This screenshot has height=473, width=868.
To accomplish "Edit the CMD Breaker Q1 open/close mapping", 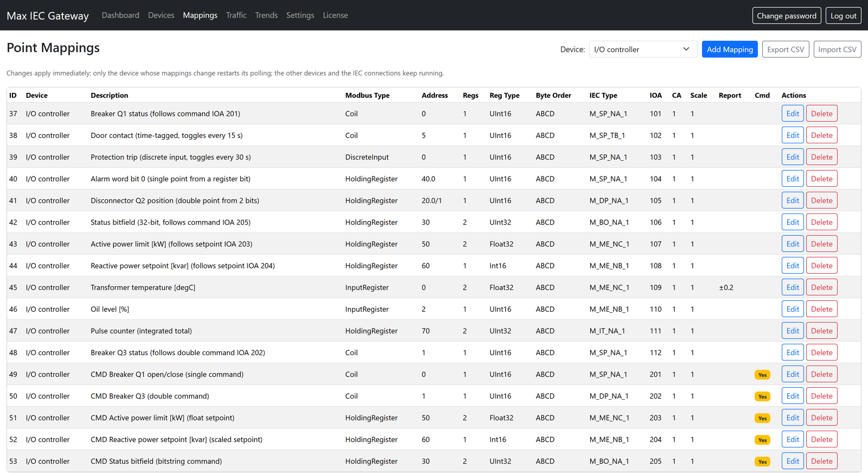I will click(793, 374).
